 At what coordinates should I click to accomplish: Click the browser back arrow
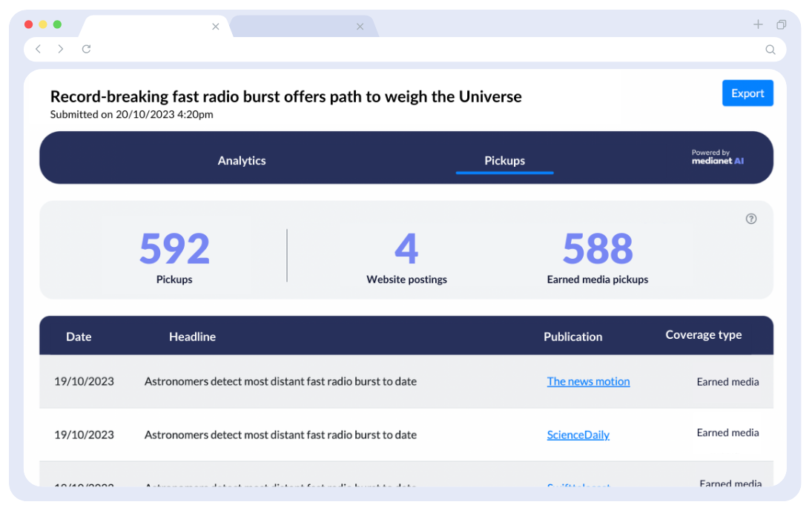pos(38,49)
